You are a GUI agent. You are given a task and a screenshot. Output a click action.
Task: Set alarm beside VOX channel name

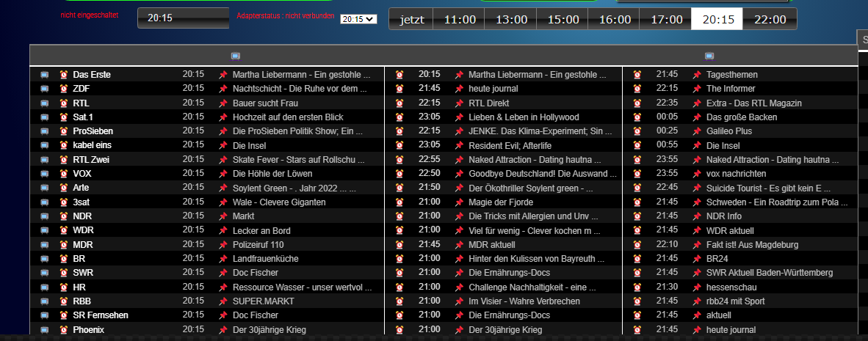[64, 174]
